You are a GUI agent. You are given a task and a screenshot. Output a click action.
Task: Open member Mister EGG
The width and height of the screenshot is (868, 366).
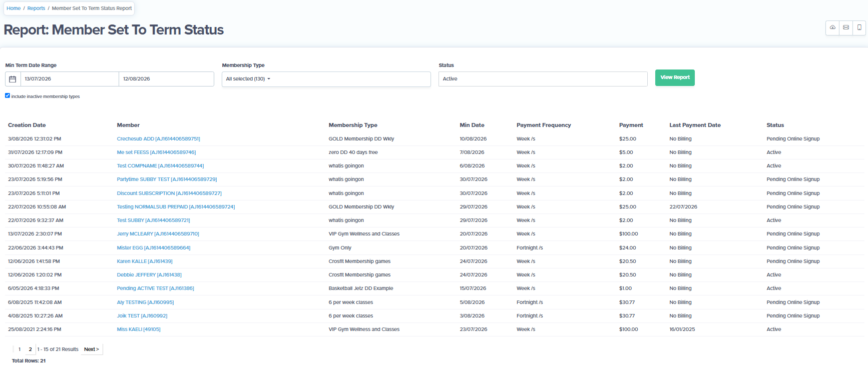(154, 248)
